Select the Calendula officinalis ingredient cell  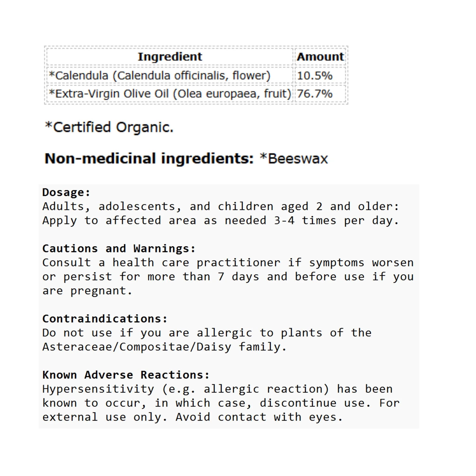(170, 75)
